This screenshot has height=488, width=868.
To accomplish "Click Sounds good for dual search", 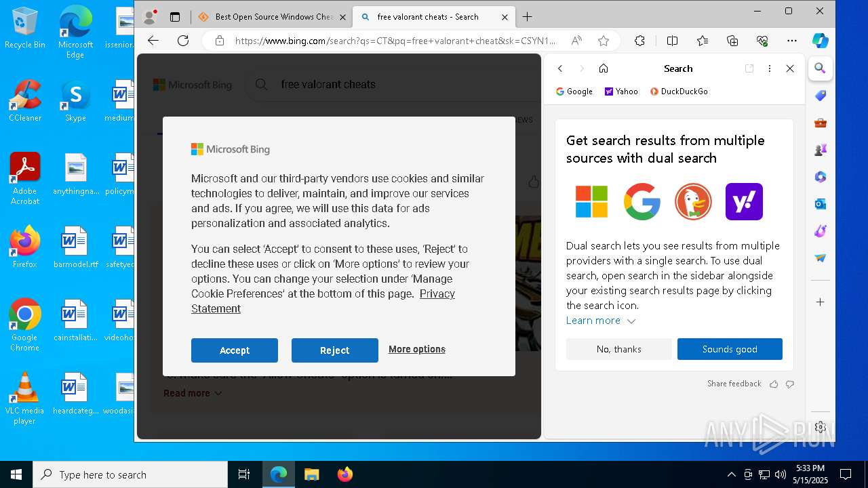I will tap(730, 349).
